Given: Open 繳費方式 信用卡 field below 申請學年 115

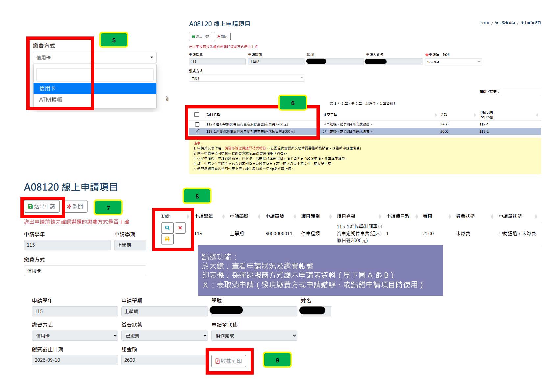Looking at the screenshot, I should [x=85, y=271].
